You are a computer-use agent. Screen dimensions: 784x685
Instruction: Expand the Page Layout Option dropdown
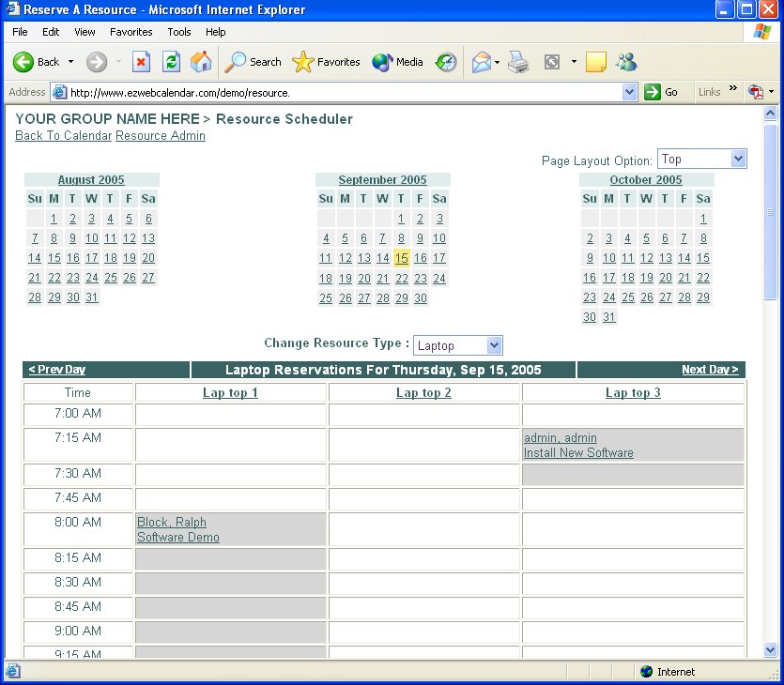point(701,160)
